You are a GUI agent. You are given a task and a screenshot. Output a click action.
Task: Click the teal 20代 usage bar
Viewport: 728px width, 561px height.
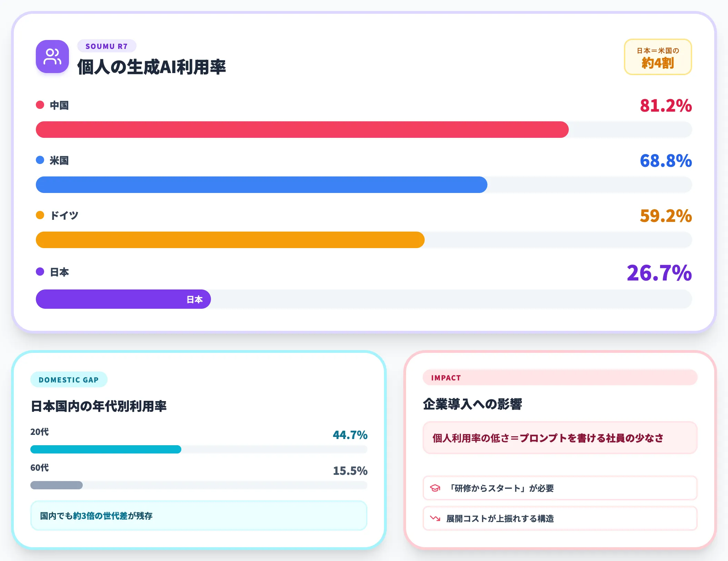click(106, 449)
